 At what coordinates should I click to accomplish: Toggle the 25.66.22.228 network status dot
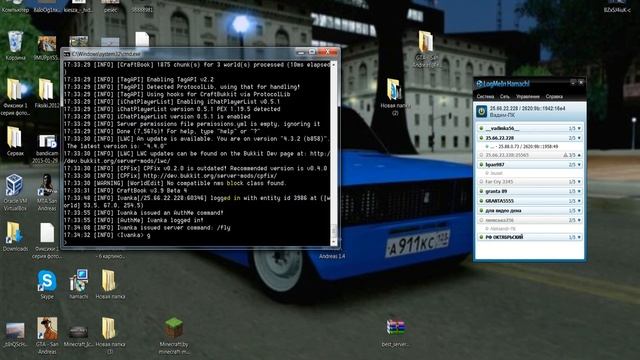(481, 138)
